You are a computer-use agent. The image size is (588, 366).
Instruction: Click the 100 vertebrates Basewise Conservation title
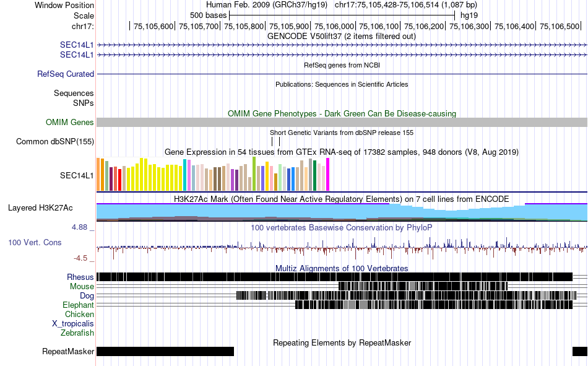[342, 227]
